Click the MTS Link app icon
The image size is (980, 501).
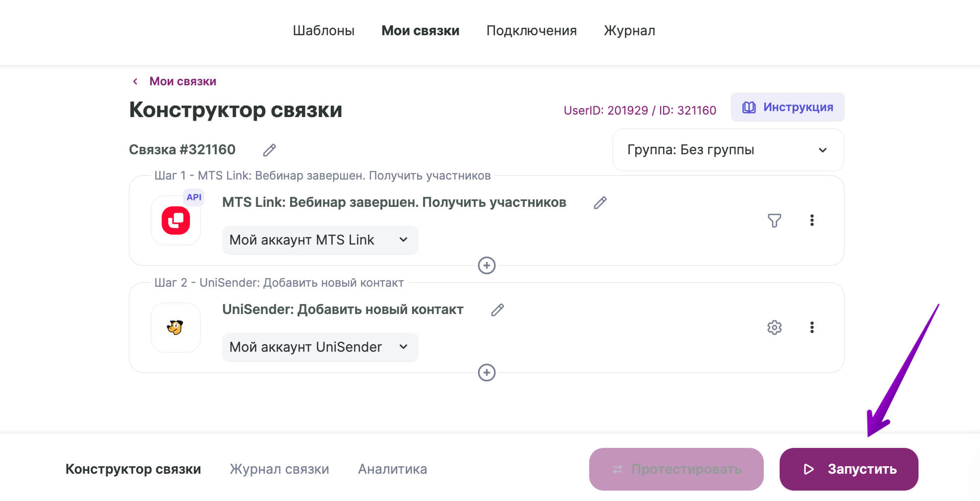tap(176, 220)
